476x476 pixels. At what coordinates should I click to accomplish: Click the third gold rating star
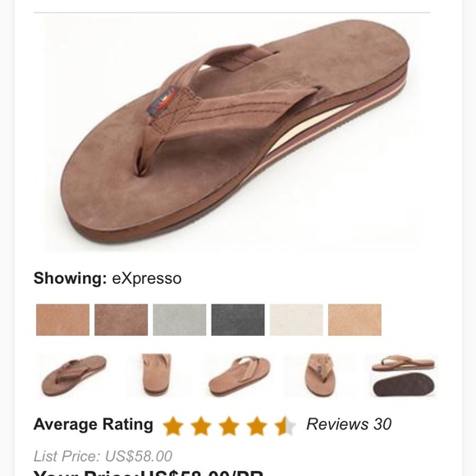(229, 426)
